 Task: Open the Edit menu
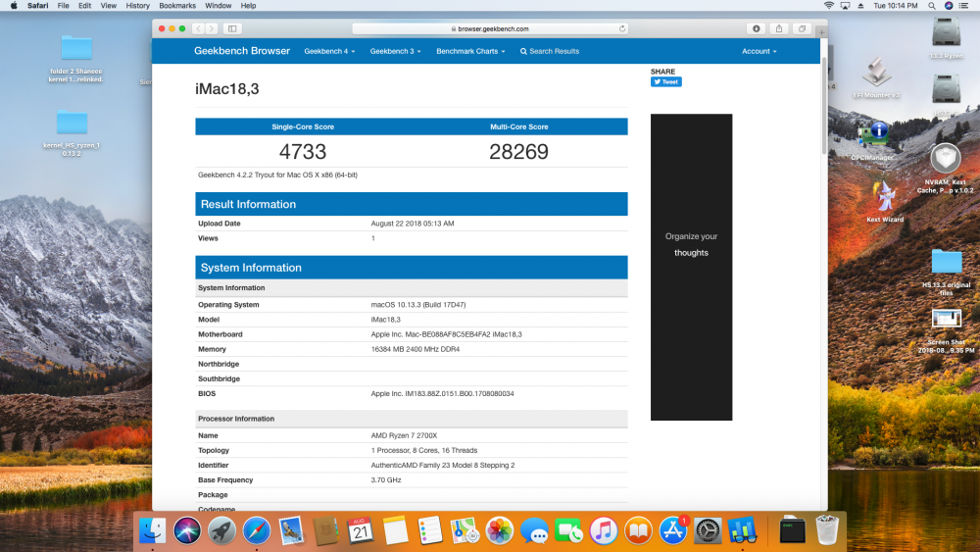click(x=85, y=6)
